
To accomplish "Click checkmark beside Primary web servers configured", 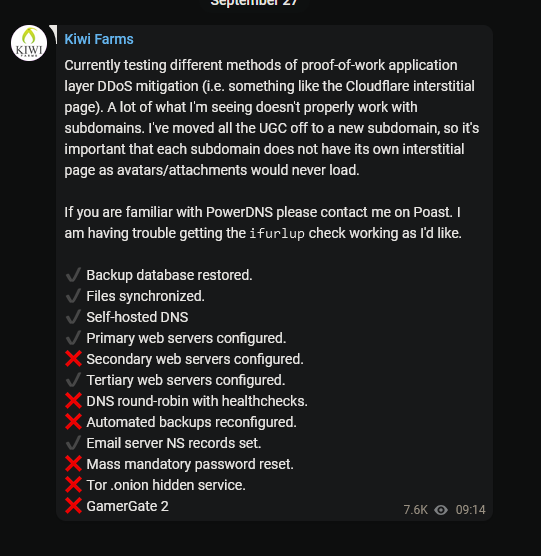I will coord(73,338).
